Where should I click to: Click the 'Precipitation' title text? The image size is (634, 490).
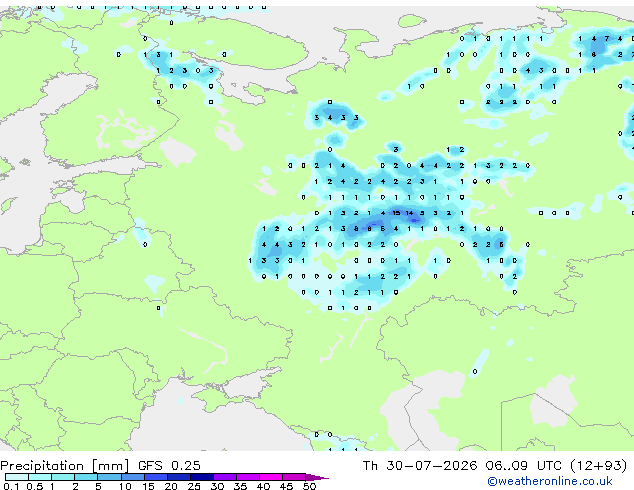click(x=42, y=466)
